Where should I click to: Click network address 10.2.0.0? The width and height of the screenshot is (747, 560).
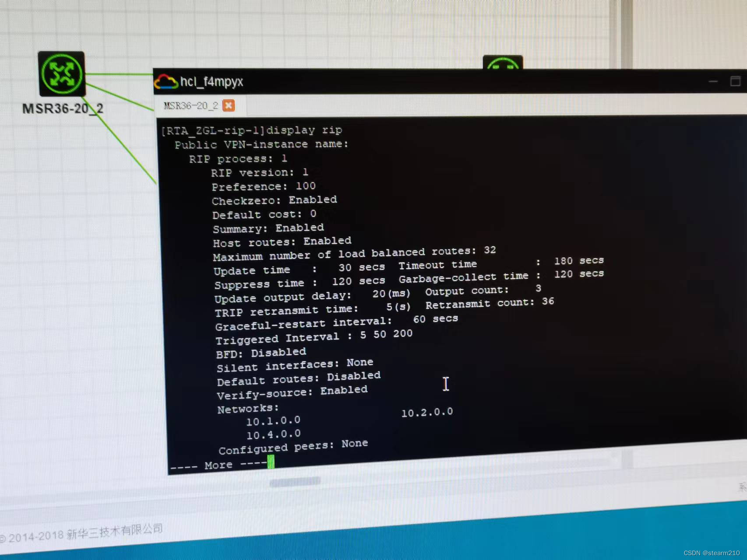(427, 413)
